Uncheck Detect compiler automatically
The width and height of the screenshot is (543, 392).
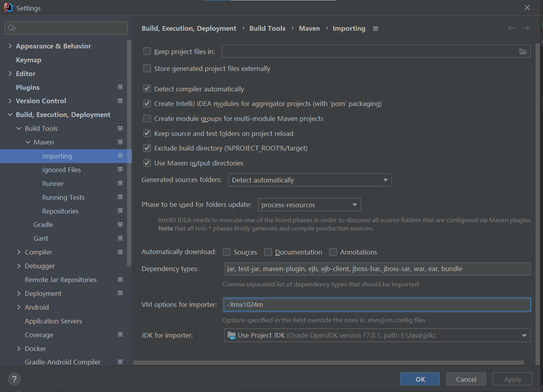147,89
